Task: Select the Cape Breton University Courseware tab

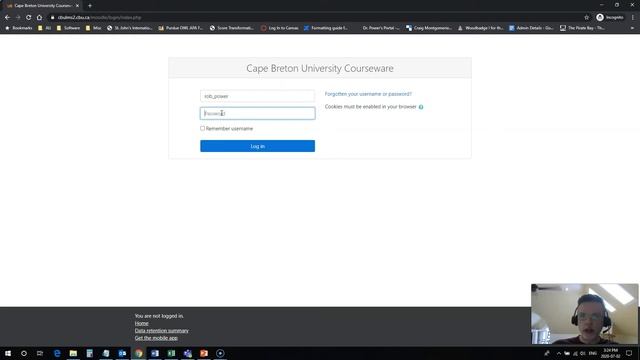Action: pos(42,6)
